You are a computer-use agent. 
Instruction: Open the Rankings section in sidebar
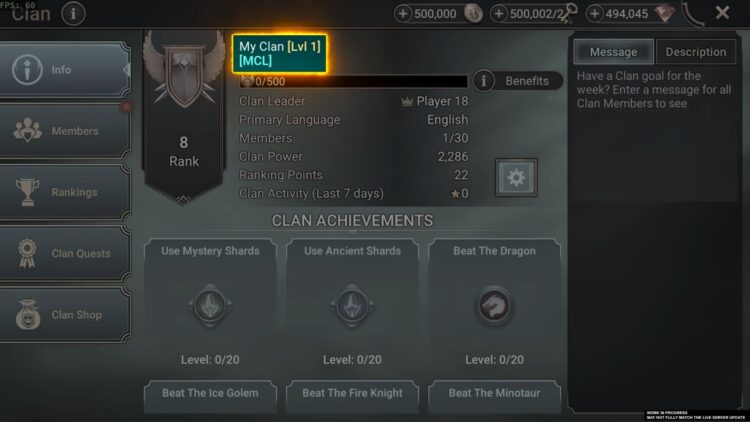point(65,192)
